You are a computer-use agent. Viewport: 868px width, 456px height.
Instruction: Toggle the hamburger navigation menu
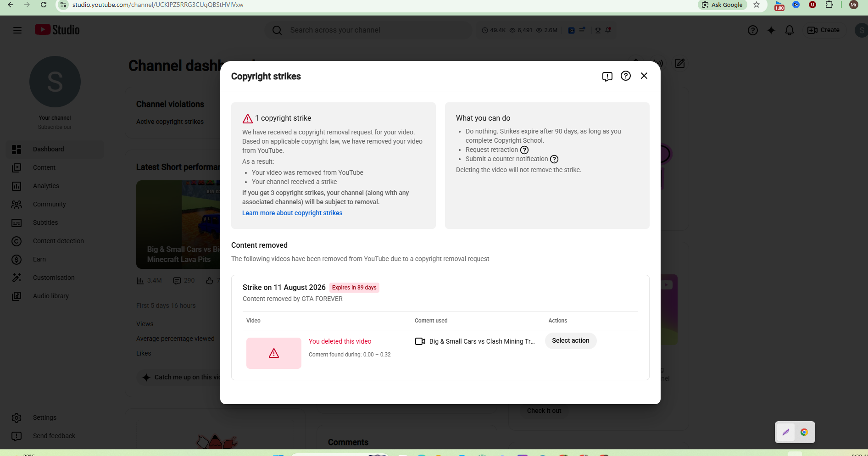(x=17, y=30)
